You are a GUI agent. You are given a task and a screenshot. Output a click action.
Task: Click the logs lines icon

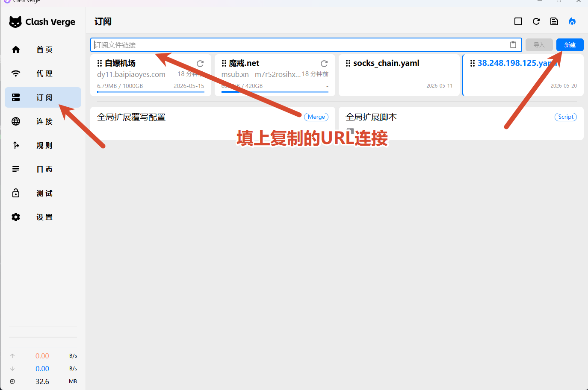click(16, 169)
